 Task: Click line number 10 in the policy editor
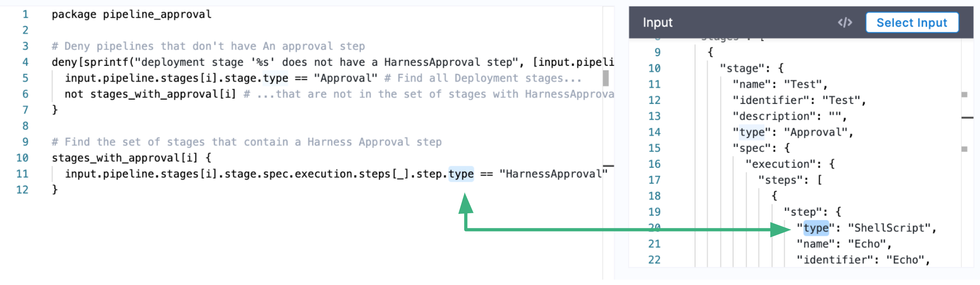(x=22, y=158)
